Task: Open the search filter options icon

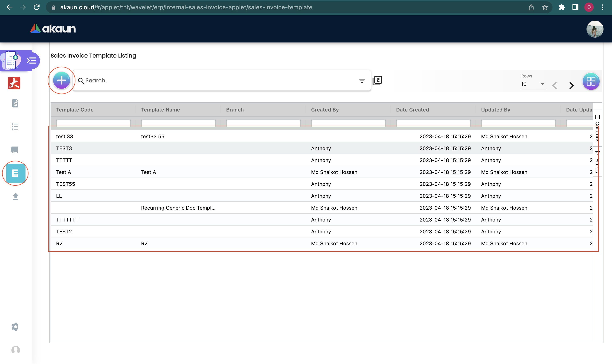Action: (x=362, y=80)
